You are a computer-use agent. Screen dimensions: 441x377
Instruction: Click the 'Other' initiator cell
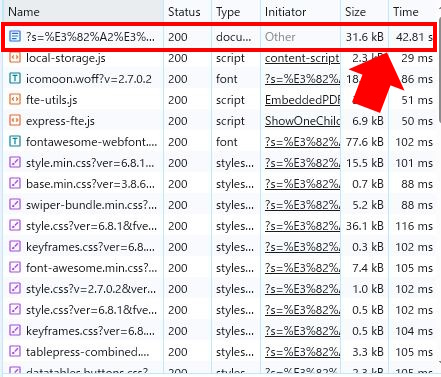(x=280, y=37)
